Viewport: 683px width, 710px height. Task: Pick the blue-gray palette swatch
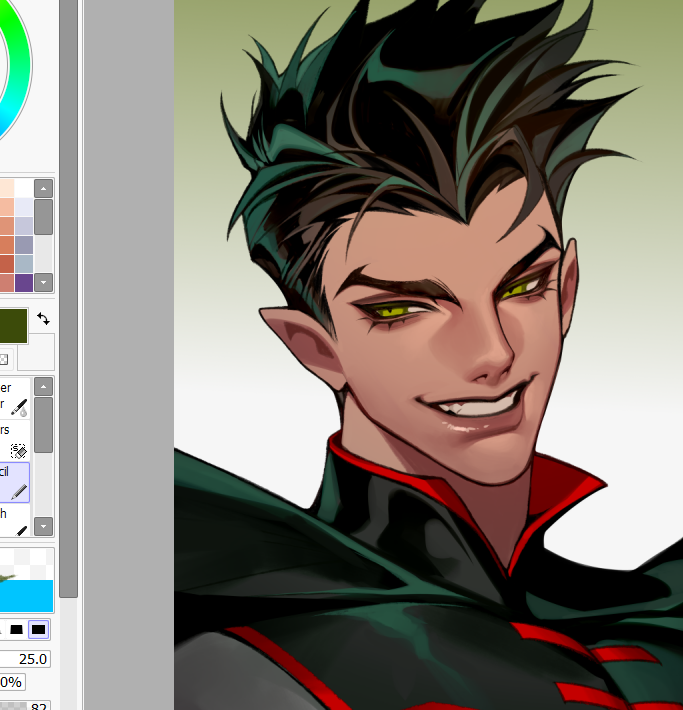click(24, 264)
